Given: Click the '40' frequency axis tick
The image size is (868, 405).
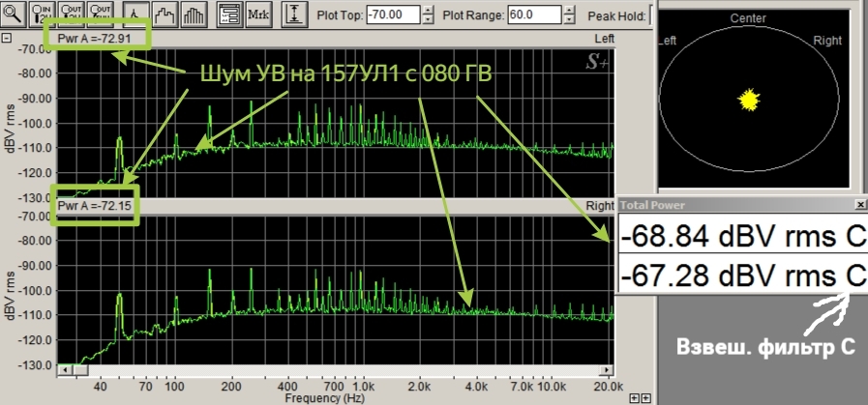Looking at the screenshot, I should (x=101, y=386).
